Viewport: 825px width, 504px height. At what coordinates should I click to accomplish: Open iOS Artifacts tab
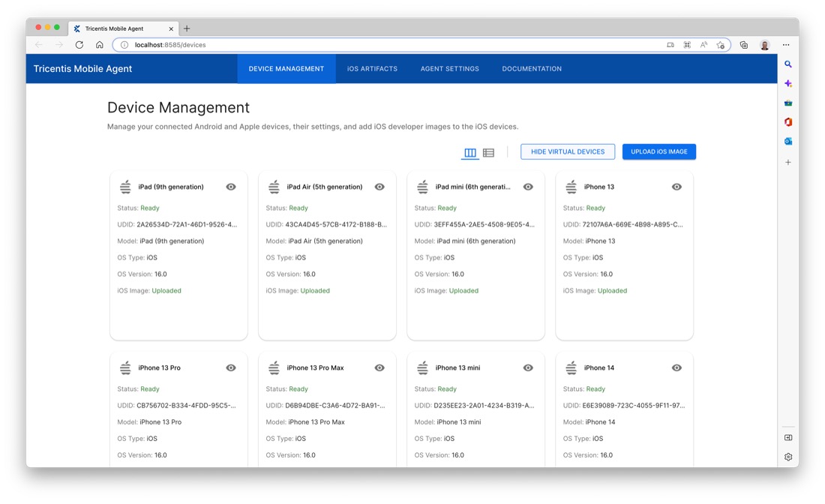(x=372, y=69)
